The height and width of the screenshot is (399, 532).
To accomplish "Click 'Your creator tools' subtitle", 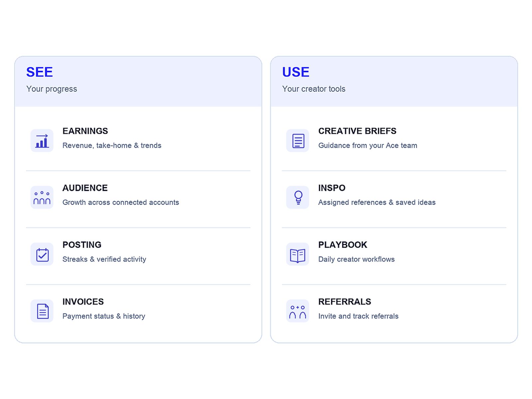I will (x=314, y=89).
